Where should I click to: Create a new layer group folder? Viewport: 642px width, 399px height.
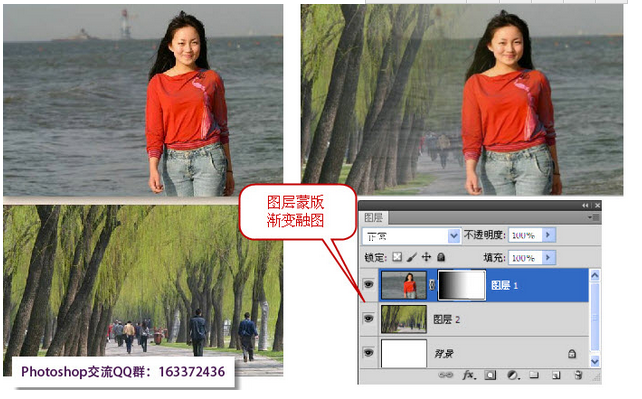click(534, 375)
